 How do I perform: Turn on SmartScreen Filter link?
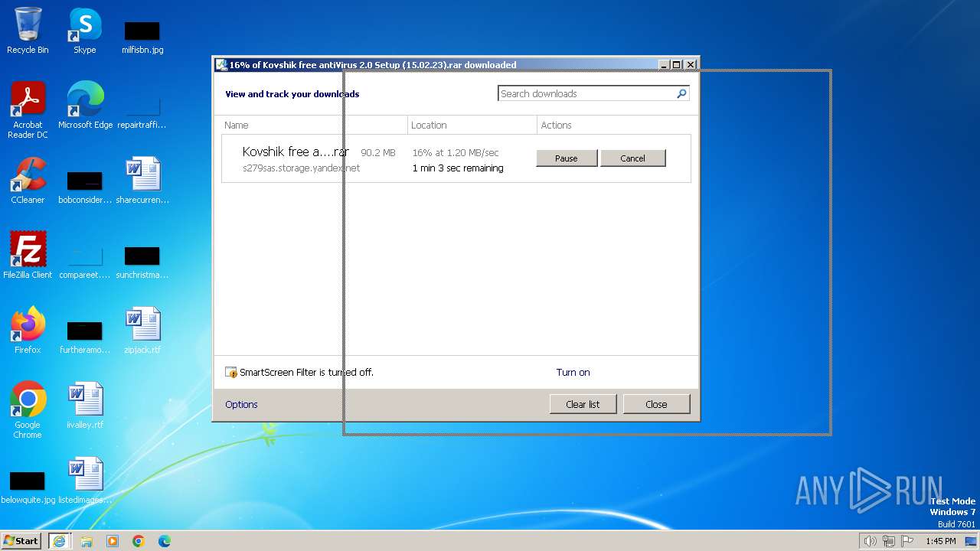click(573, 373)
